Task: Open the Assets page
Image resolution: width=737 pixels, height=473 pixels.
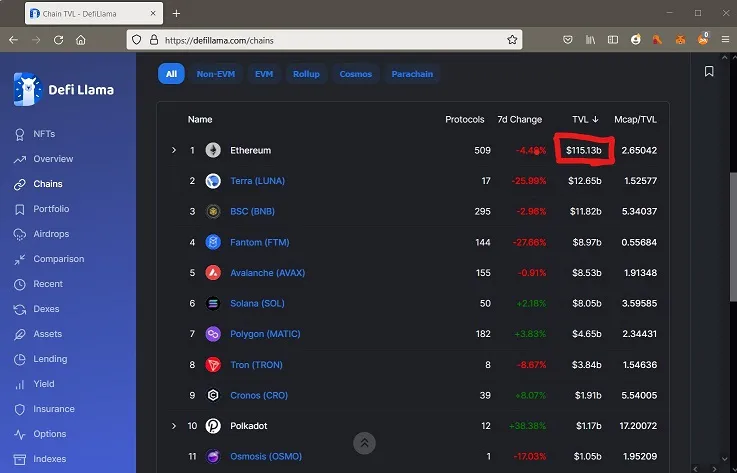Action: click(38, 334)
